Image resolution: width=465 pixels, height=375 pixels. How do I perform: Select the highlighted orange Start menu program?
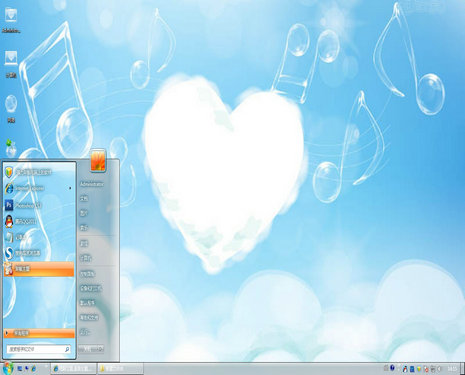tap(39, 269)
